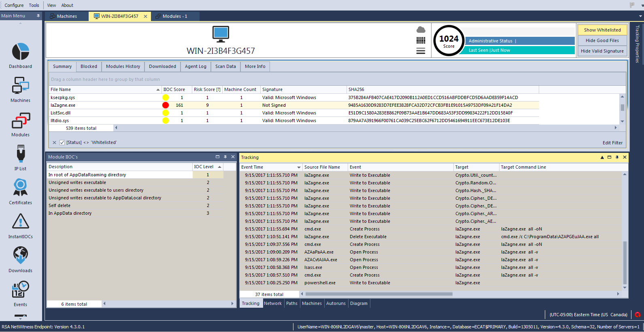Click the Edit Filter link
The height and width of the screenshot is (332, 644).
[x=612, y=143]
